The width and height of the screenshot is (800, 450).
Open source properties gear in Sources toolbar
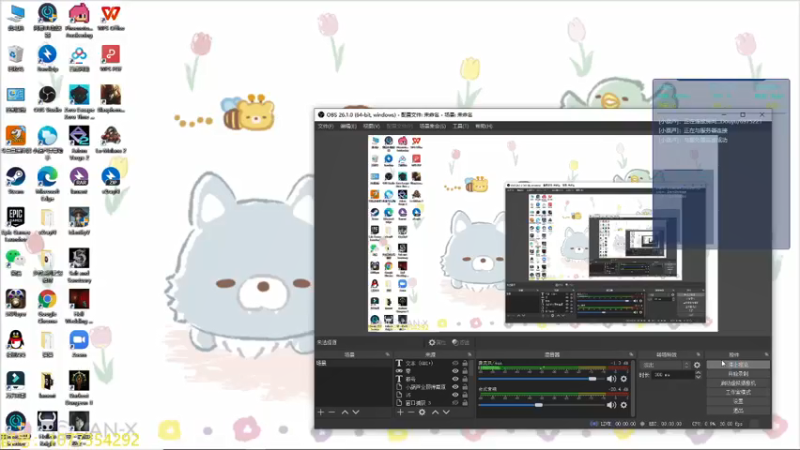(x=422, y=412)
